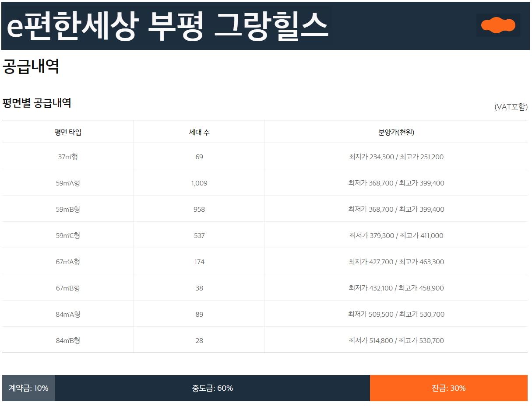Click the '분양가(천원)' column header

click(396, 132)
